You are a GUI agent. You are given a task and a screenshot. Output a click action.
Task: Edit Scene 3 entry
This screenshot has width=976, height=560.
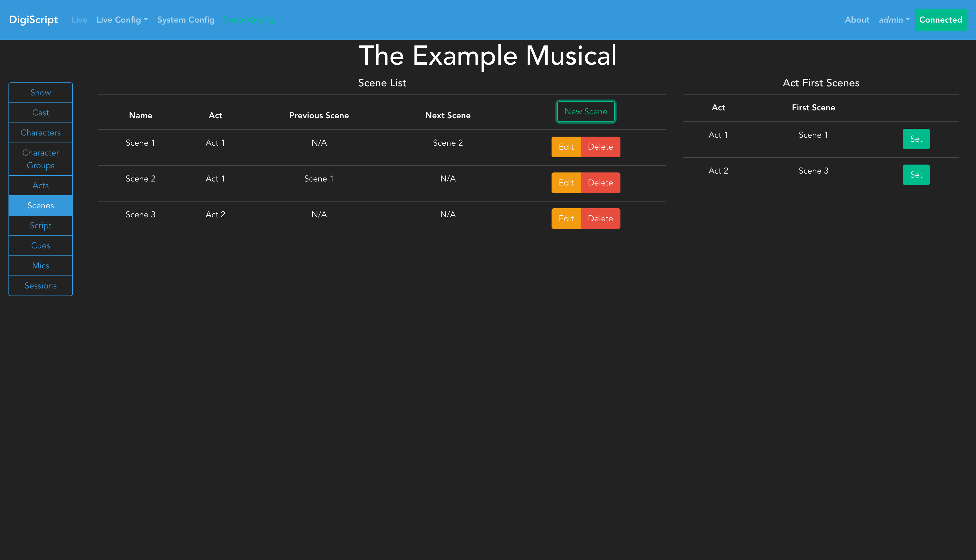565,218
